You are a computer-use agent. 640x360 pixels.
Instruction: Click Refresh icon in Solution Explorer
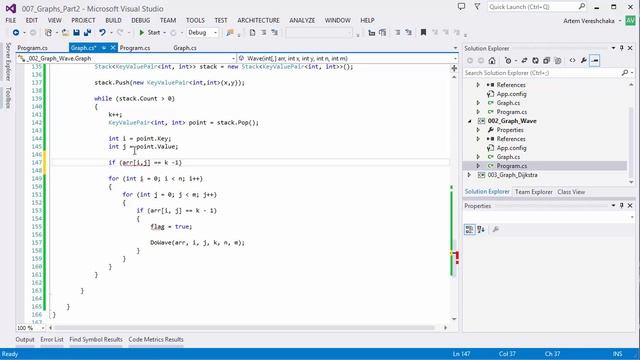[x=535, y=60]
